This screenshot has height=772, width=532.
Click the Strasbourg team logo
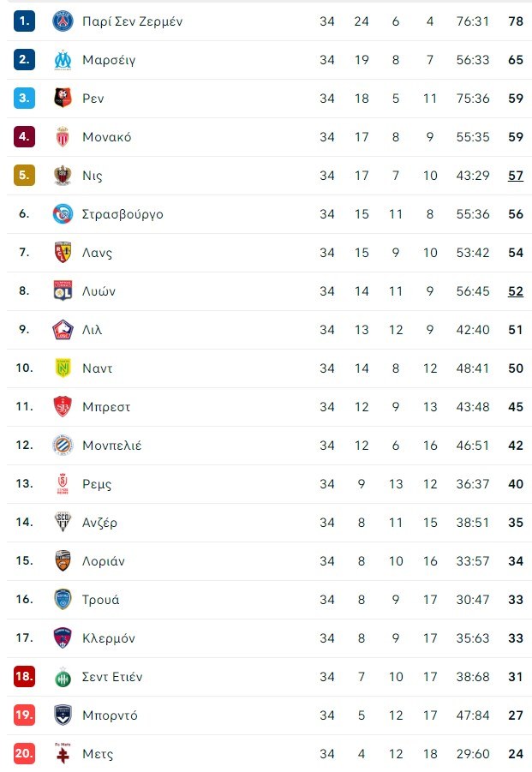[x=63, y=214]
